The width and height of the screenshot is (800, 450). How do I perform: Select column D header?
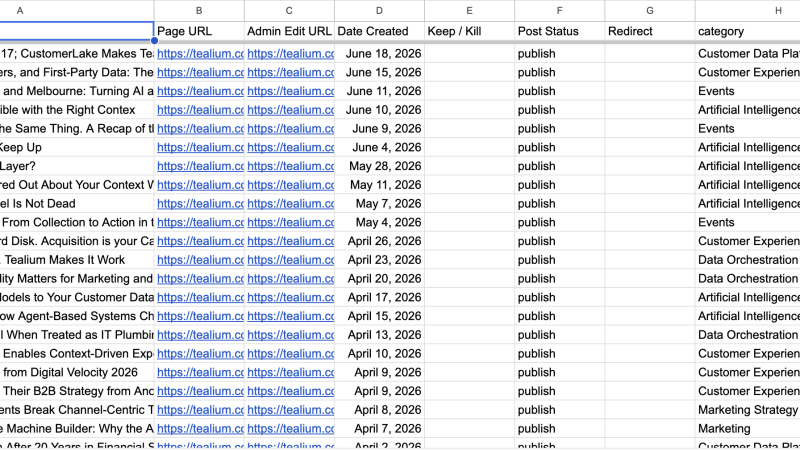379,11
